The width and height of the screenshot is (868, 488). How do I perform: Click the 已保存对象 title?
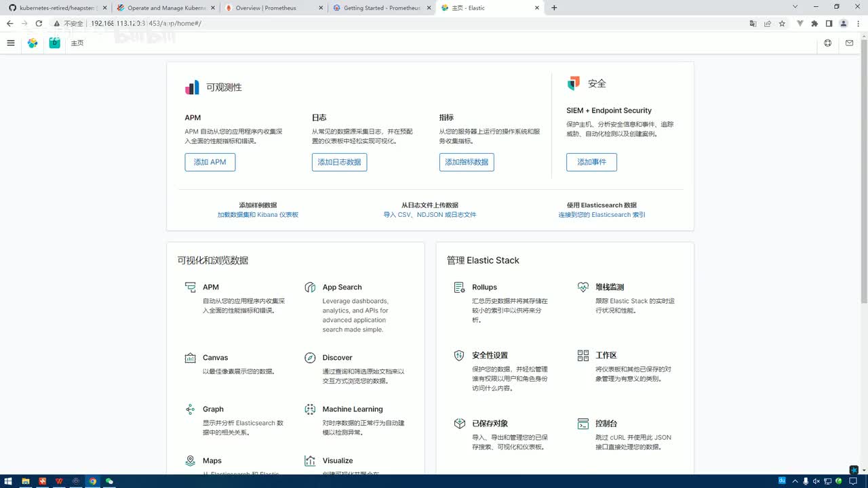click(x=490, y=424)
